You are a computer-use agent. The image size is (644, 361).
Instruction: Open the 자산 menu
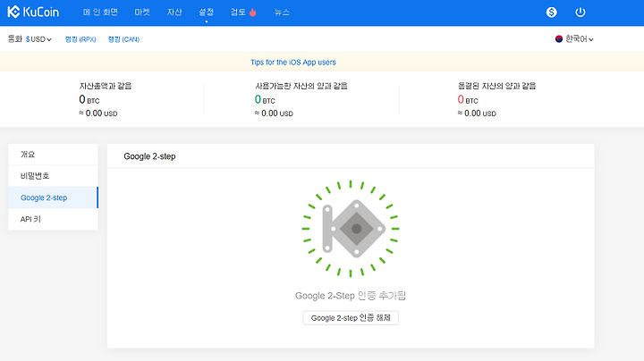pyautogui.click(x=174, y=13)
